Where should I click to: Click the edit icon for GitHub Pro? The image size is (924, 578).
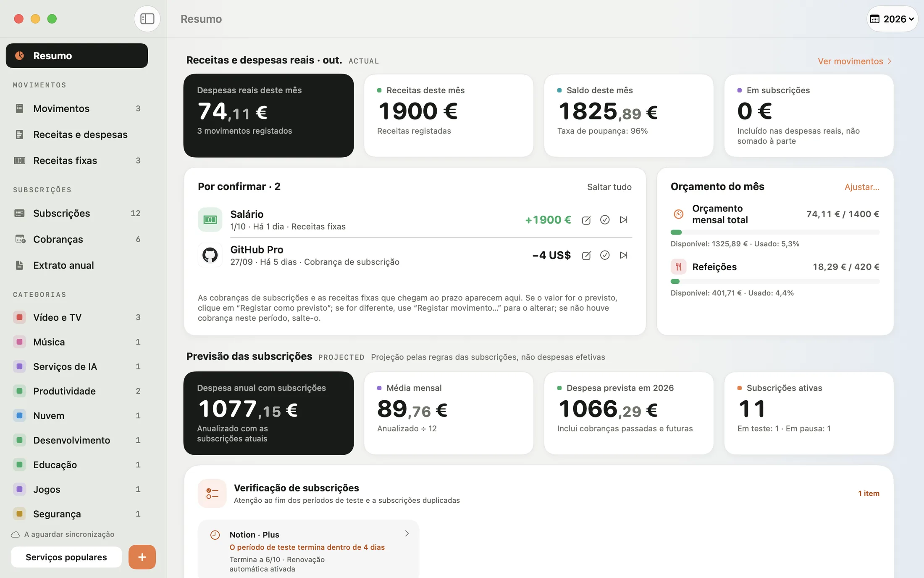coord(586,255)
